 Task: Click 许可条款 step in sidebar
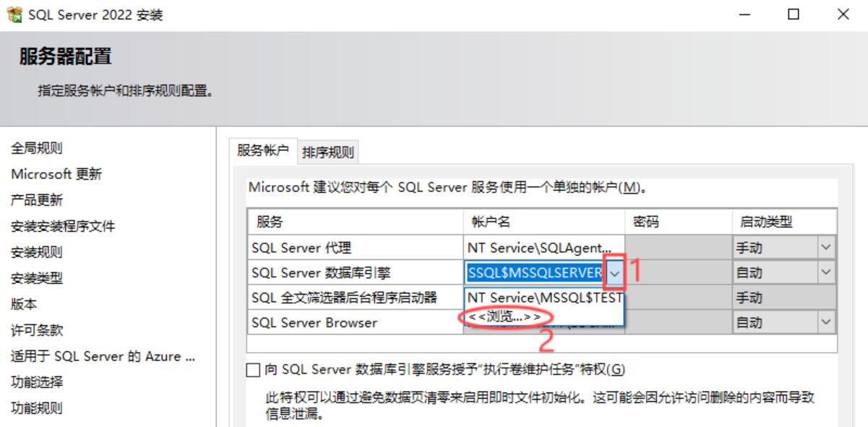coord(37,330)
